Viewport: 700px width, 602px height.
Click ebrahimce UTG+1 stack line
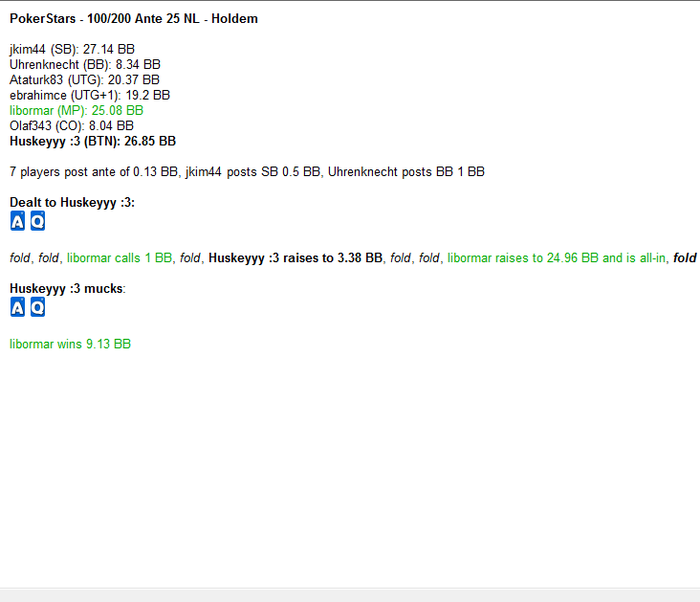pyautogui.click(x=90, y=95)
